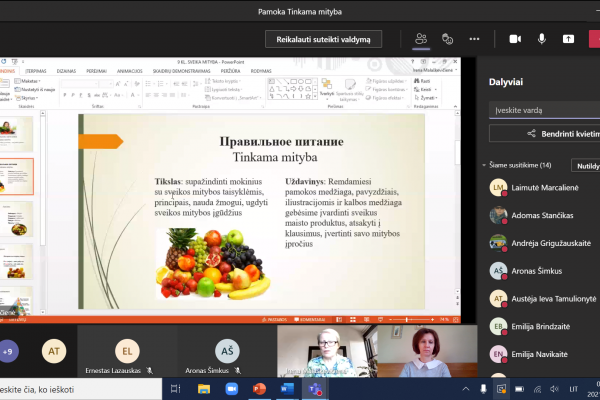The width and height of the screenshot is (600, 400).
Task: Open File Explorer from taskbar
Action: coord(204,389)
